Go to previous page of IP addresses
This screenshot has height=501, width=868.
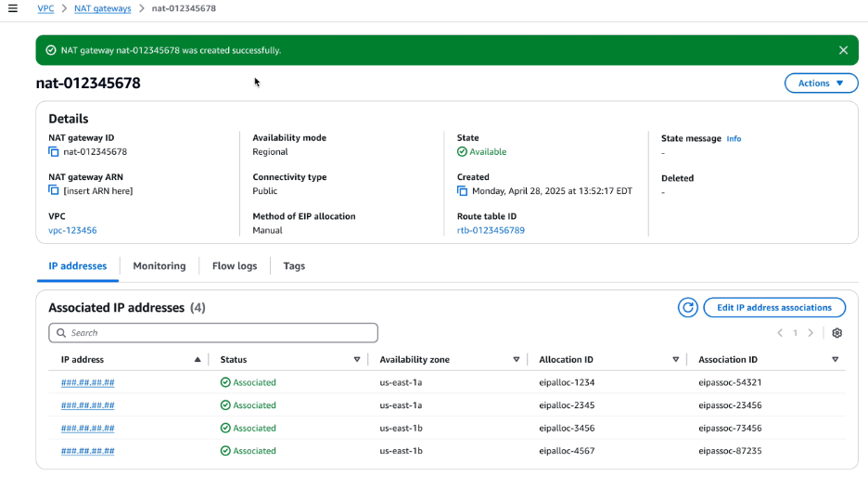point(780,333)
